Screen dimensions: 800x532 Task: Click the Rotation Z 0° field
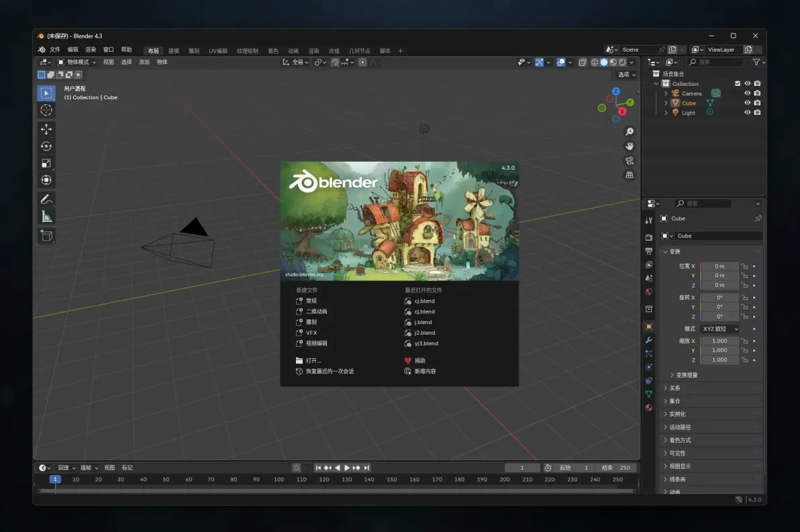[x=719, y=317]
